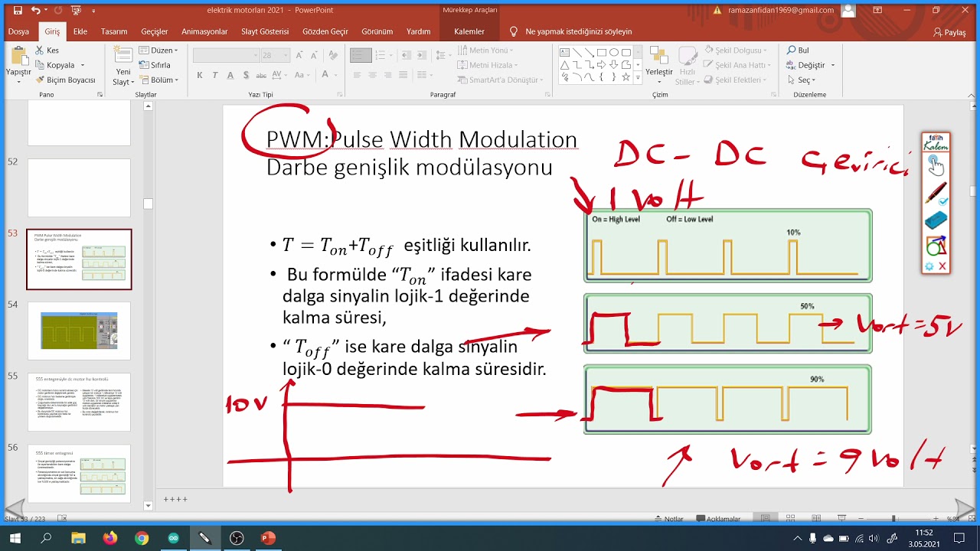Open the Yerleştir arrange menu
Screen dimensions: 980x551
[658, 65]
